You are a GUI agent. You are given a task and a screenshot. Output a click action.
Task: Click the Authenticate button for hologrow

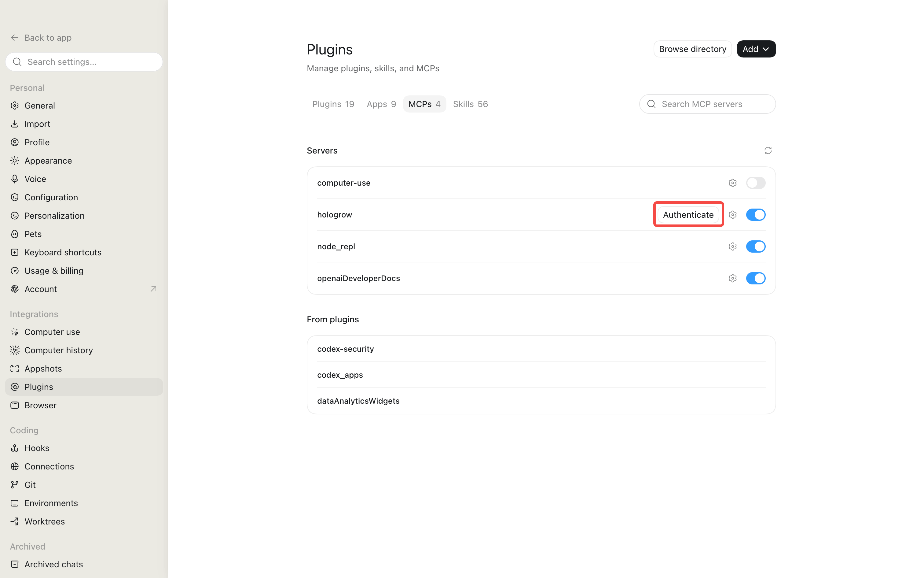(688, 214)
